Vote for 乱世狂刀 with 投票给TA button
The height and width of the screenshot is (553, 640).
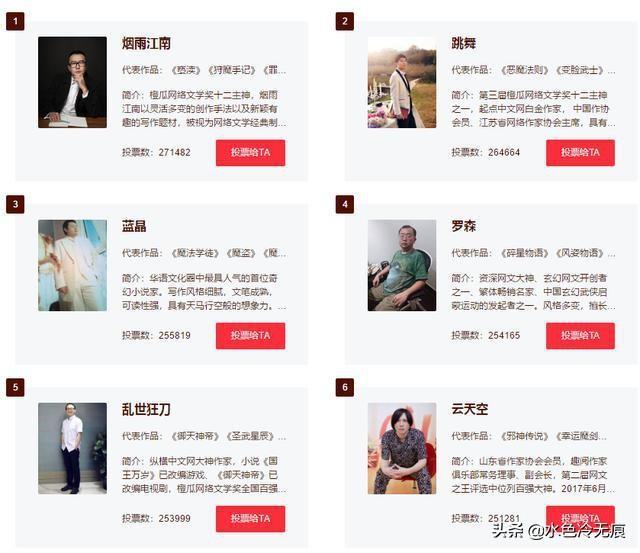pos(250,519)
